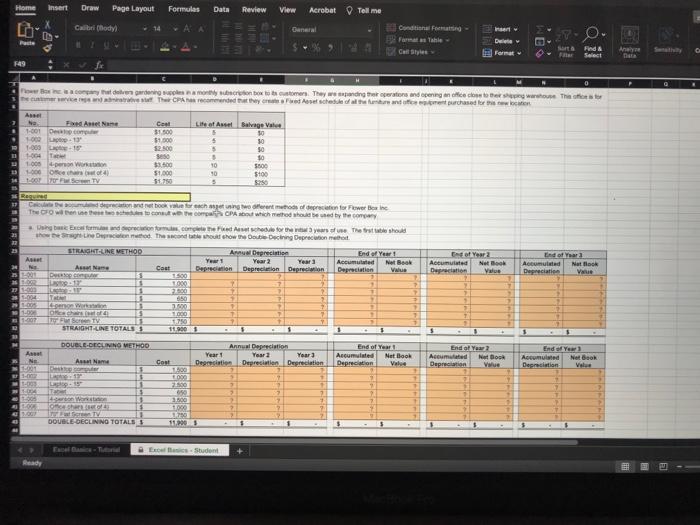Click the Borders icon
The height and width of the screenshot is (525, 700).
tap(136, 46)
